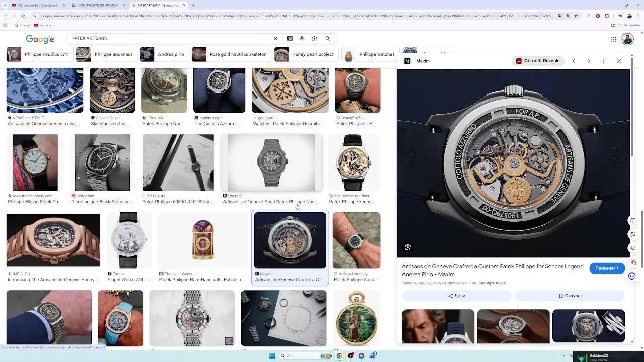
Task: Click the Görüntü Düzenle button
Action: [538, 61]
